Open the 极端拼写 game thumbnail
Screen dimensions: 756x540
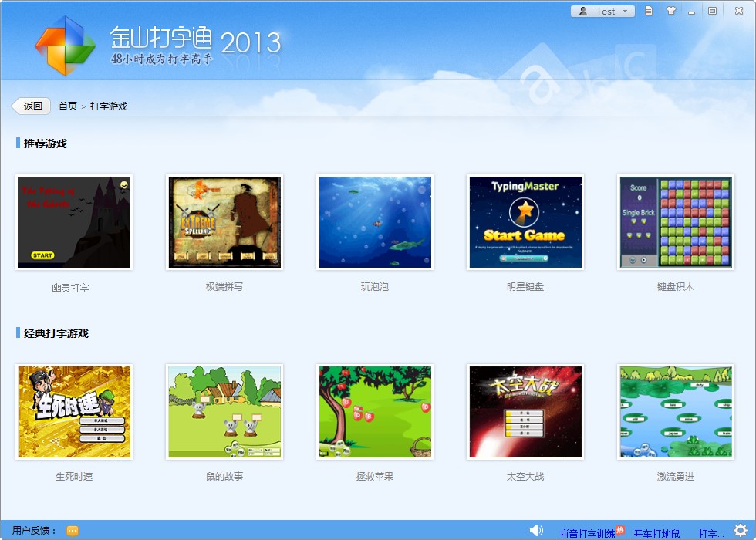224,222
